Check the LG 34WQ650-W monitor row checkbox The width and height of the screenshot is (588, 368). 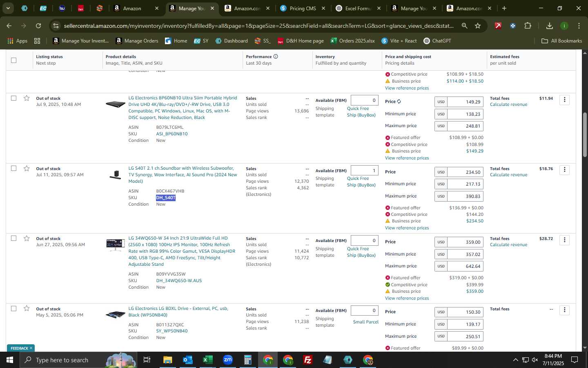[x=13, y=238]
